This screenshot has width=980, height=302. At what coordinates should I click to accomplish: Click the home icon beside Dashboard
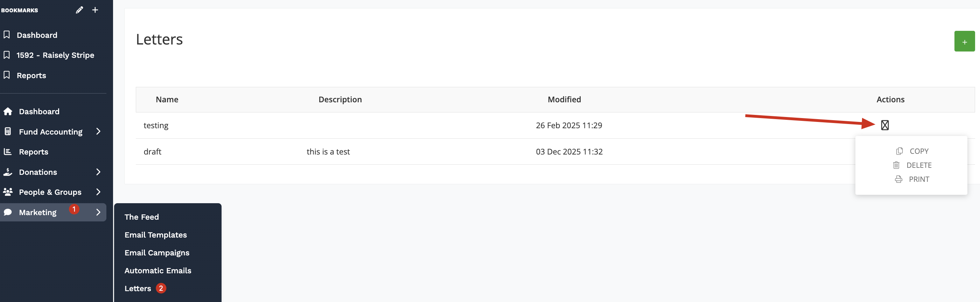[x=8, y=111]
